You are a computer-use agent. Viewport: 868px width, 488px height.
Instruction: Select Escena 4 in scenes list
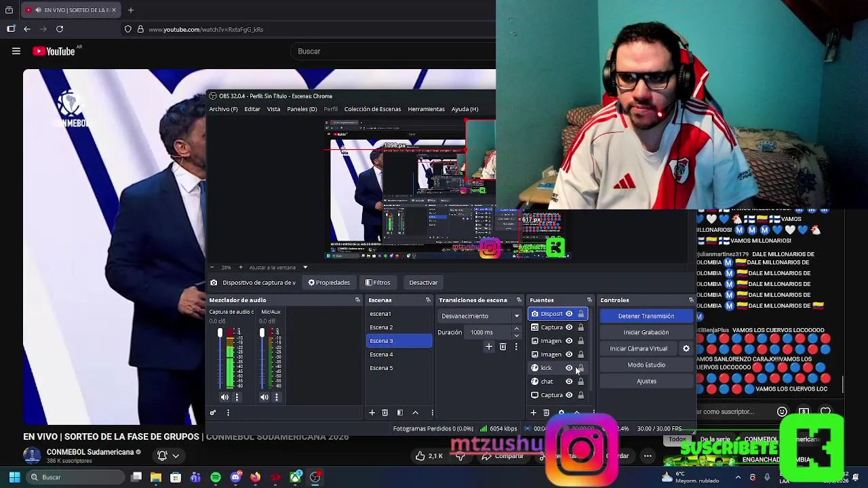399,354
